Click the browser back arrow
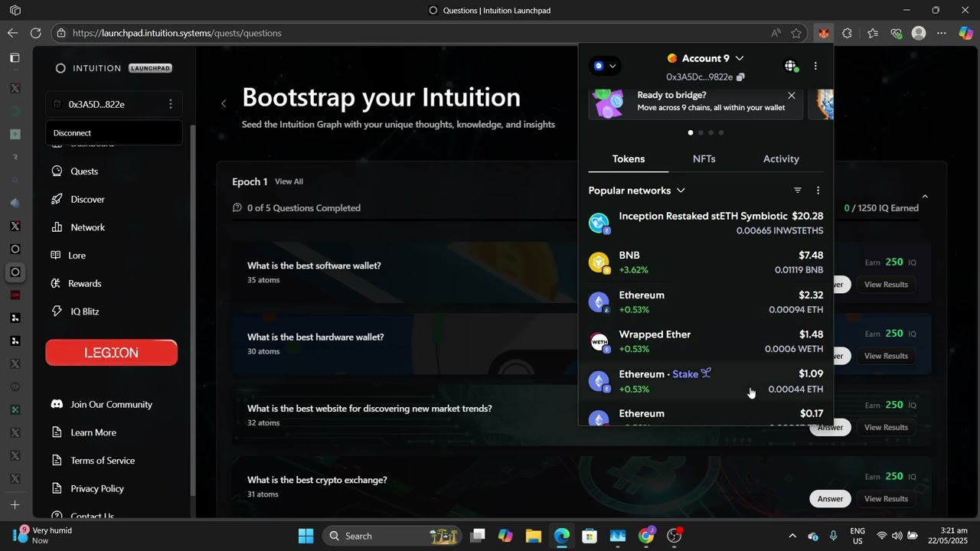The image size is (980, 551). (x=12, y=33)
